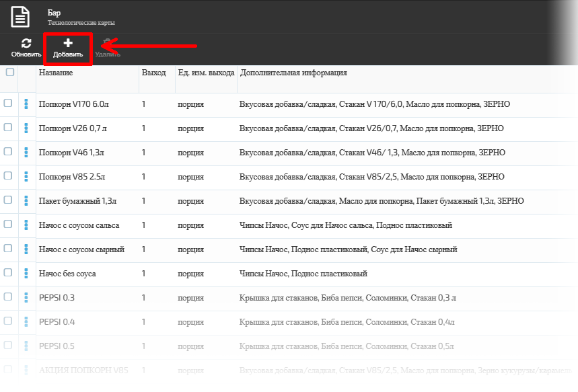Sort by the Название column header
The width and height of the screenshot is (578, 392).
[x=56, y=73]
